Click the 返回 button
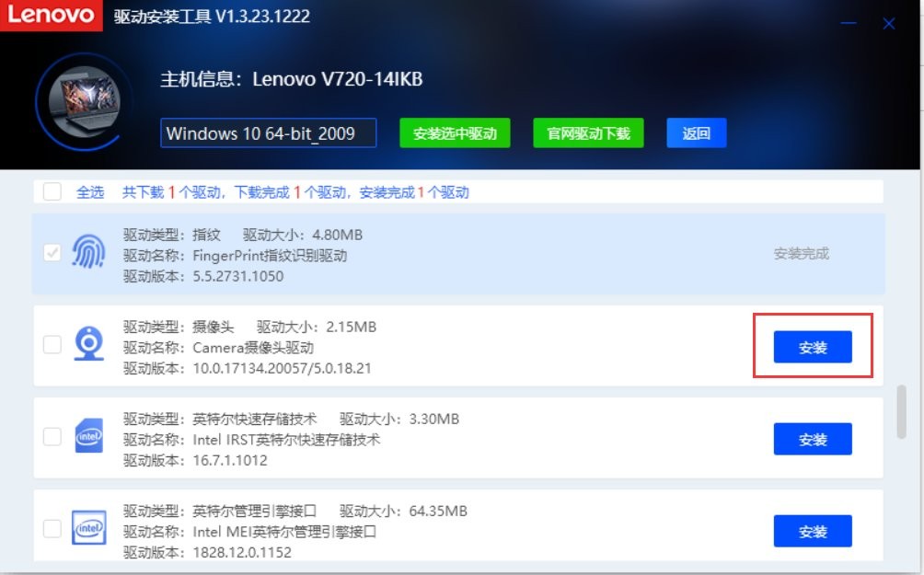The height and width of the screenshot is (575, 924). [x=697, y=133]
